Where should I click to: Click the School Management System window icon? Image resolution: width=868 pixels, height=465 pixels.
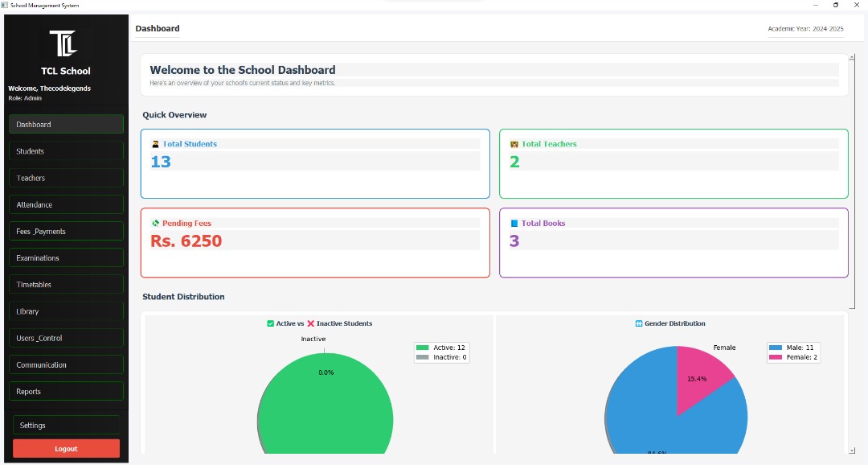[x=5, y=5]
